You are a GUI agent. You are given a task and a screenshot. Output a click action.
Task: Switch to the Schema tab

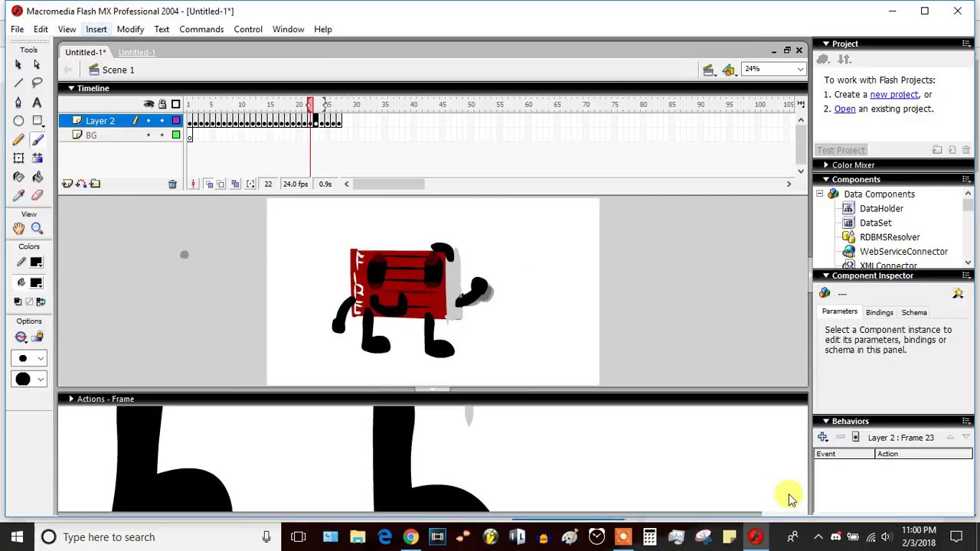914,312
